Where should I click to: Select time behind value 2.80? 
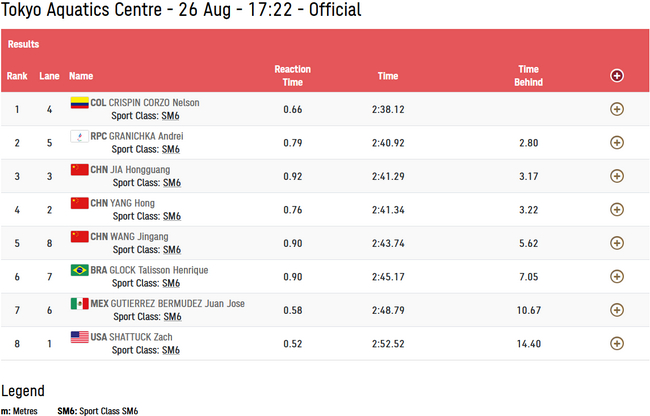tap(529, 143)
